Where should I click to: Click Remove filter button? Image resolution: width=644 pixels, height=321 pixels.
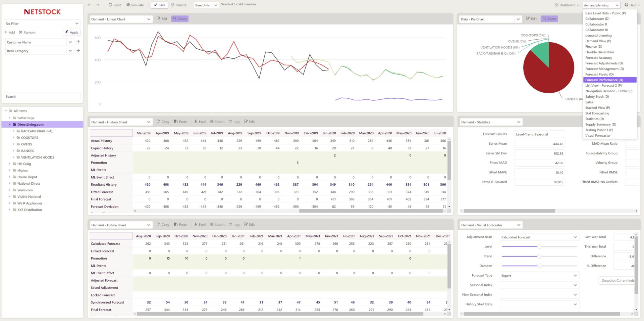[27, 33]
